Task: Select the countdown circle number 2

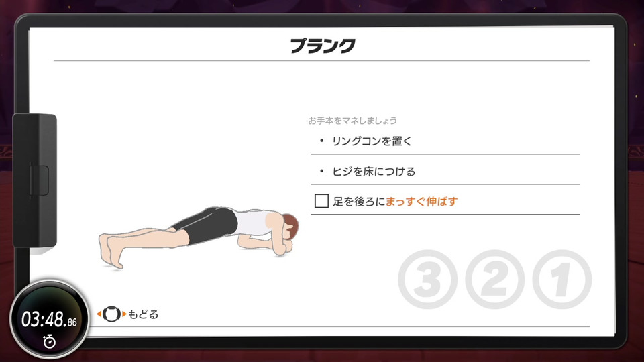Action: [495, 280]
